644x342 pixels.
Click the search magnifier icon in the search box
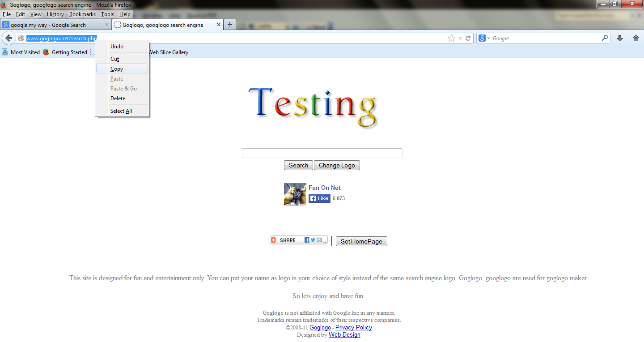coord(605,38)
